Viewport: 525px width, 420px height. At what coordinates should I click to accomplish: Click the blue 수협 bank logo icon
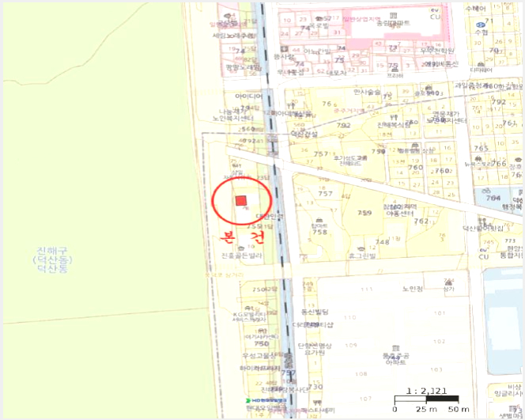[481, 25]
